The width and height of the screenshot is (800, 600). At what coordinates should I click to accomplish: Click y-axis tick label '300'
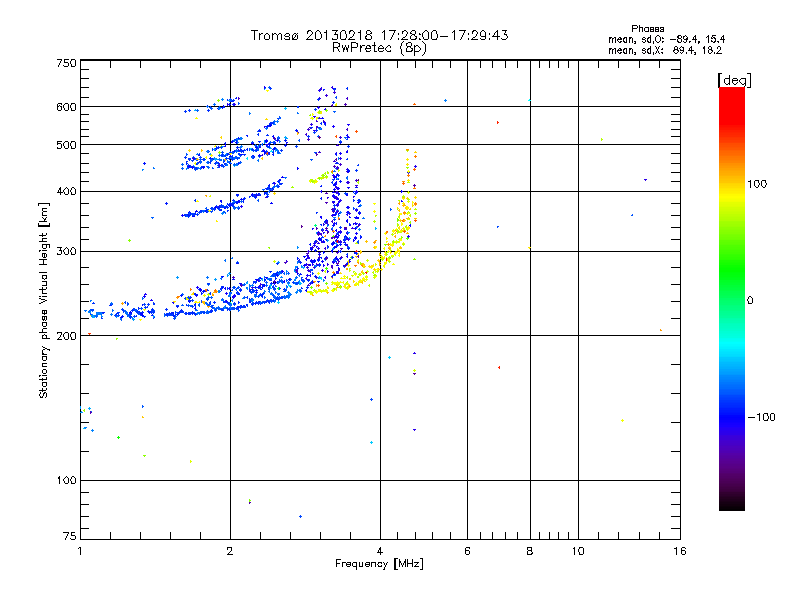[66, 251]
